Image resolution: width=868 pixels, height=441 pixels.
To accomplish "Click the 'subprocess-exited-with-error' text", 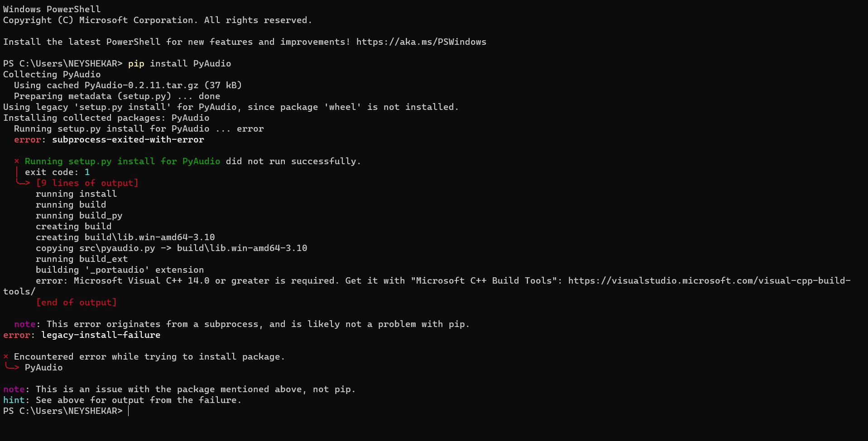I will pyautogui.click(x=128, y=140).
